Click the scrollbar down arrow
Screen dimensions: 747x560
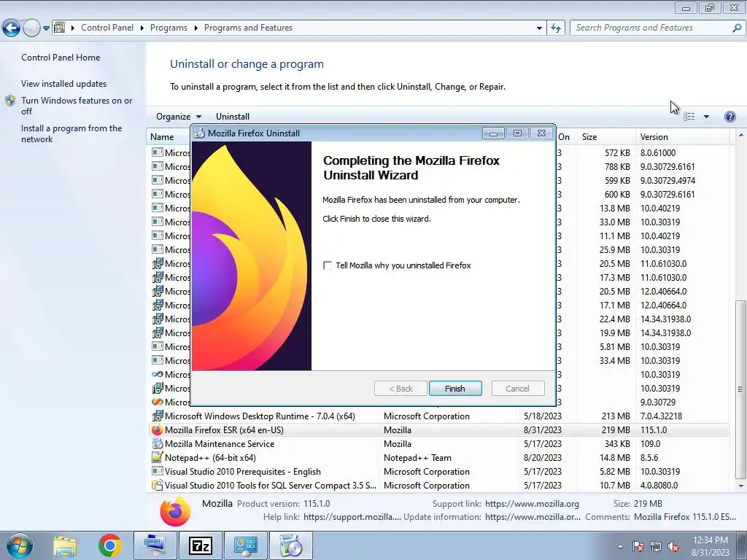(x=740, y=486)
